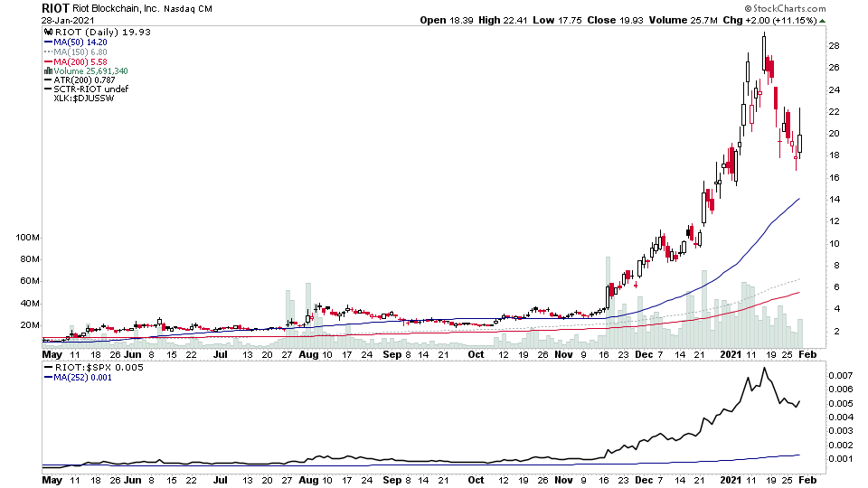Click the 'RIOT:$SPX 0.005' lower panel label
The height and width of the screenshot is (488, 868).
click(99, 368)
